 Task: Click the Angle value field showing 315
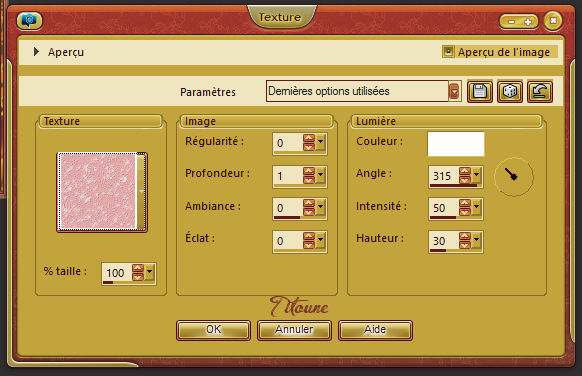pyautogui.click(x=444, y=176)
